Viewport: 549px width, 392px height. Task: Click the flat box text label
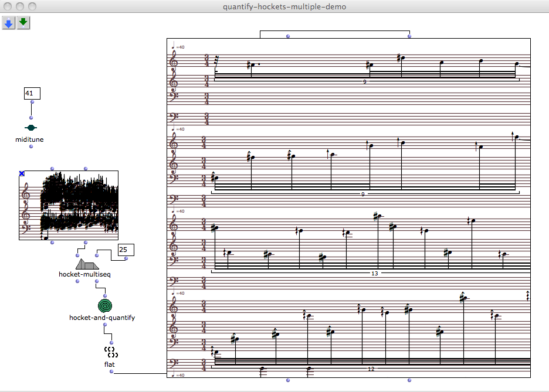point(109,364)
